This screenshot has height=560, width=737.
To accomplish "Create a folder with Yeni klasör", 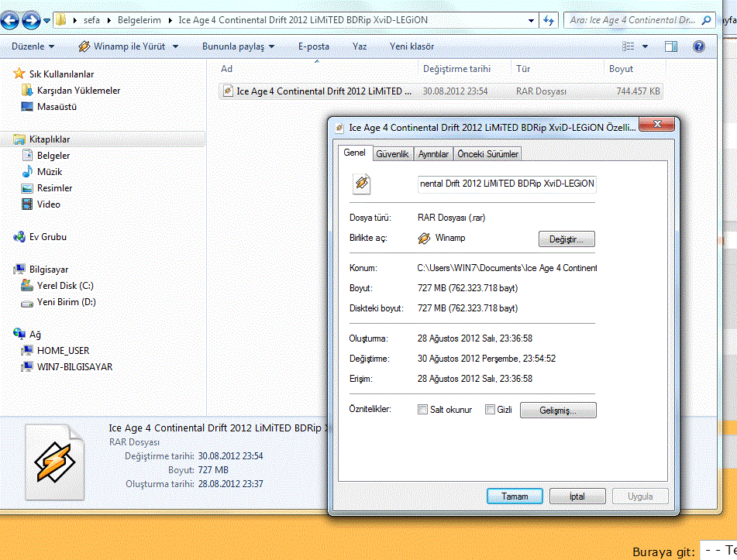I will tap(412, 46).
